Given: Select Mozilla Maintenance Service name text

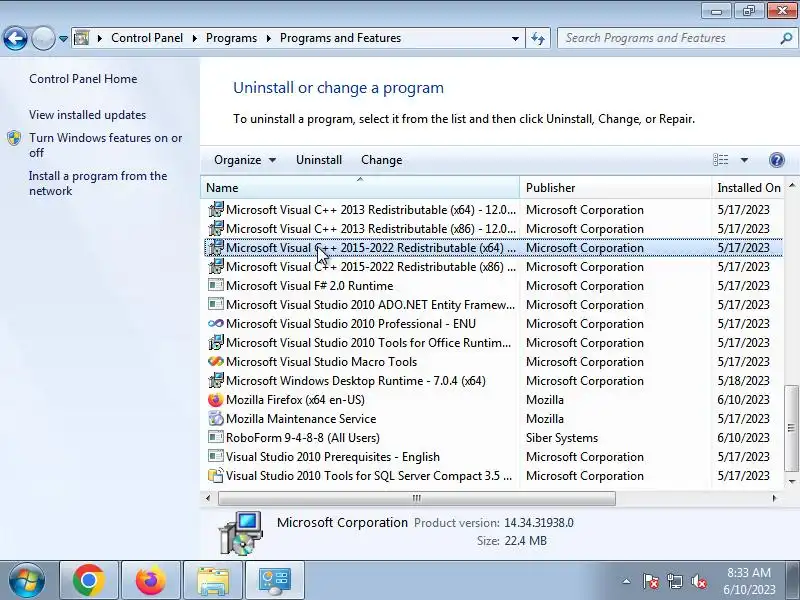Looking at the screenshot, I should click(301, 419).
